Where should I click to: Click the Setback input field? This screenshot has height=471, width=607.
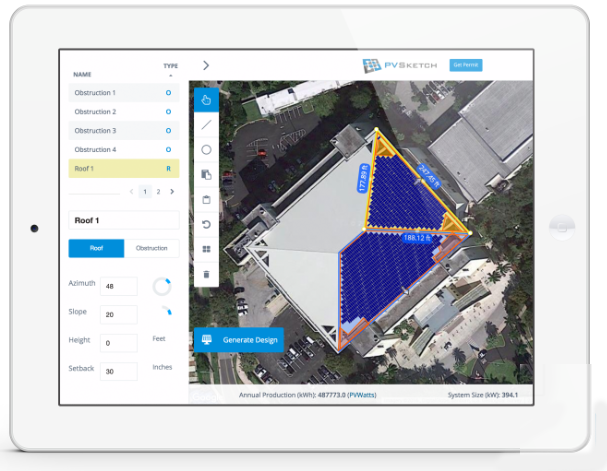118,371
